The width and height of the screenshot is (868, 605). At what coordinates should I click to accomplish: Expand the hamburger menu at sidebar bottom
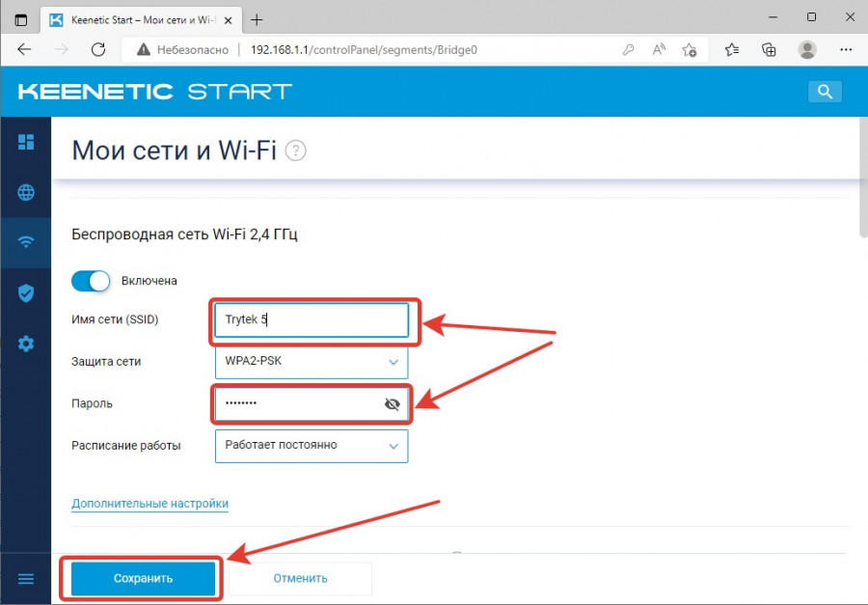(x=26, y=578)
